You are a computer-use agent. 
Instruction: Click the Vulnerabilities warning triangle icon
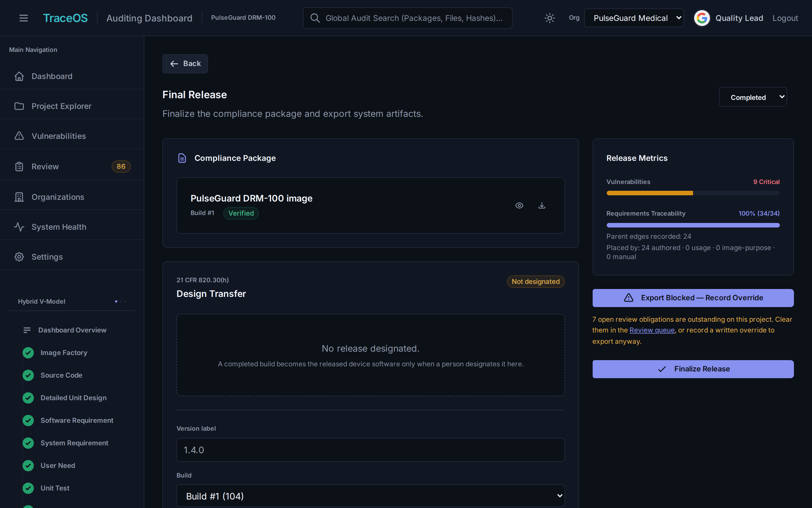click(19, 136)
